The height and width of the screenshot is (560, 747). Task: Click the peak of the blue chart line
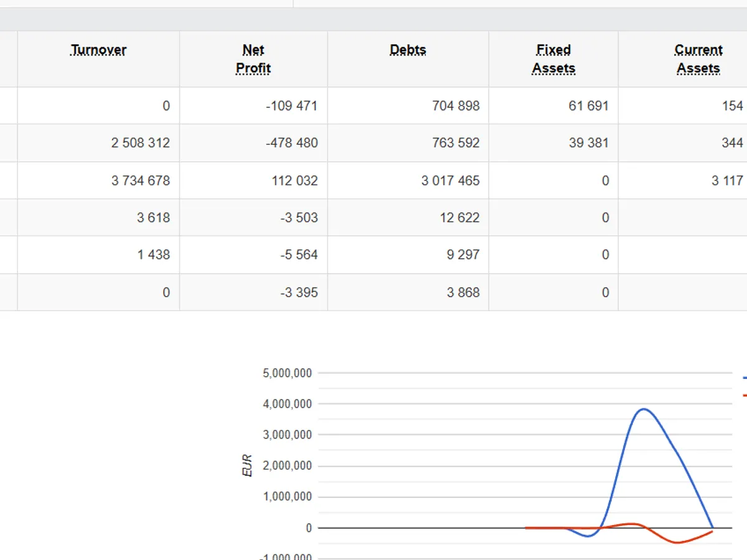(643, 409)
